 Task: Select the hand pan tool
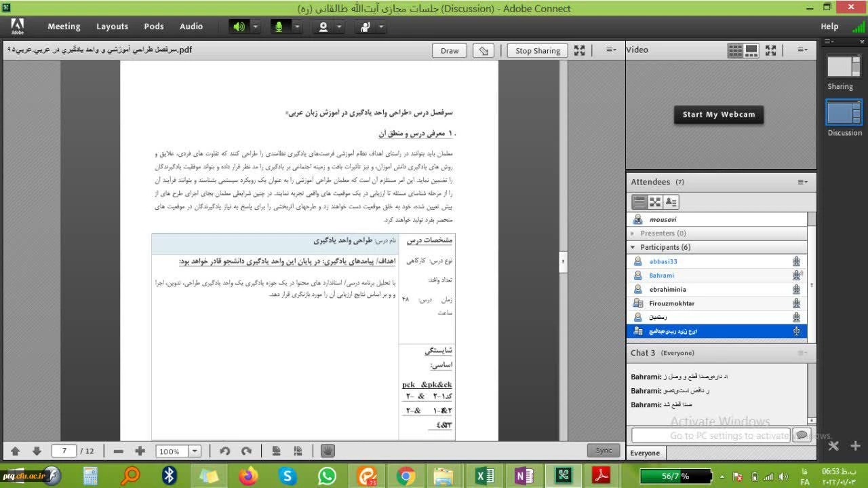point(328,451)
